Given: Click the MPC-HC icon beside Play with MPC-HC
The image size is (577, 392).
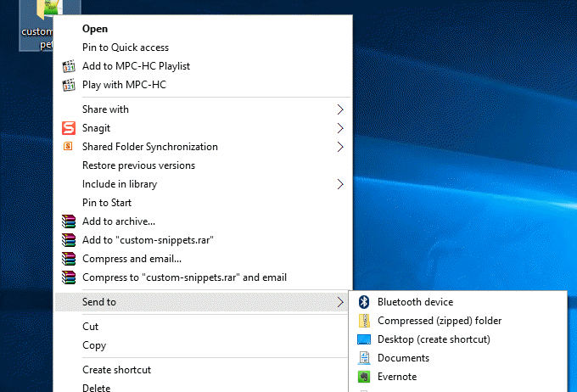Looking at the screenshot, I should click(69, 85).
